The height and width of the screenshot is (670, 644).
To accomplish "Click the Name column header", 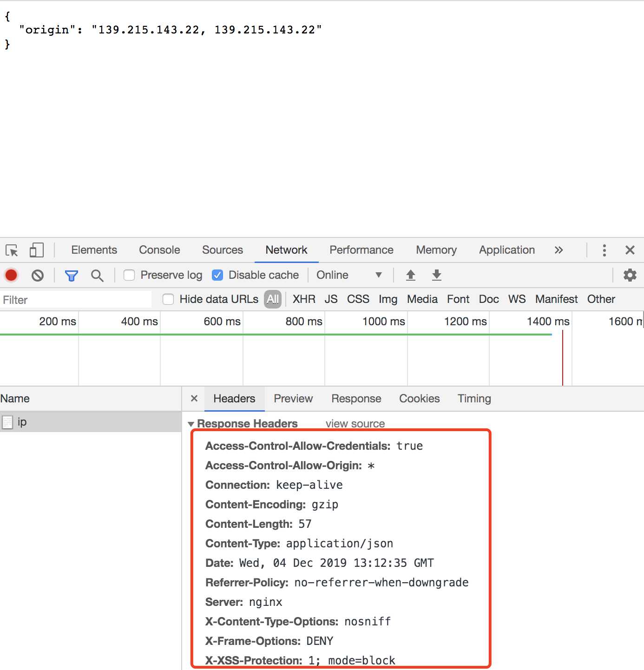I will click(x=91, y=399).
